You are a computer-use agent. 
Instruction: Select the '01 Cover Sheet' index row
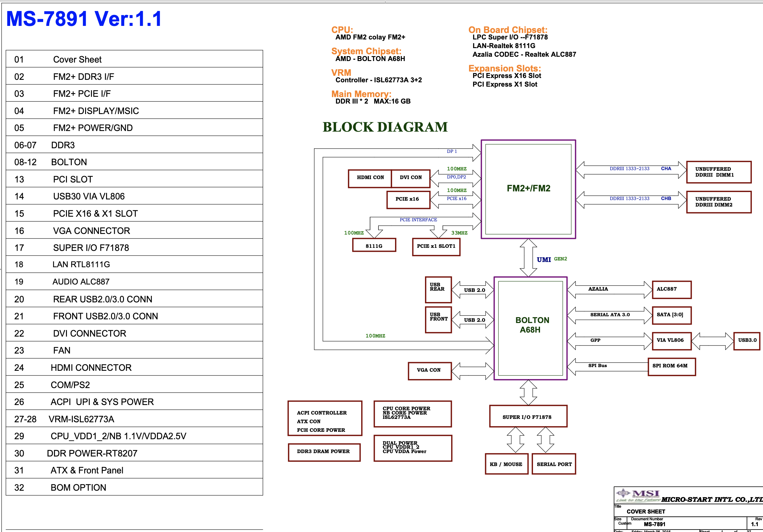pyautogui.click(x=134, y=59)
